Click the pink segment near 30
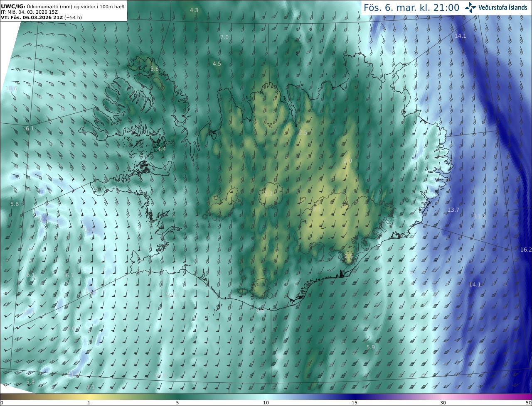 443,396
